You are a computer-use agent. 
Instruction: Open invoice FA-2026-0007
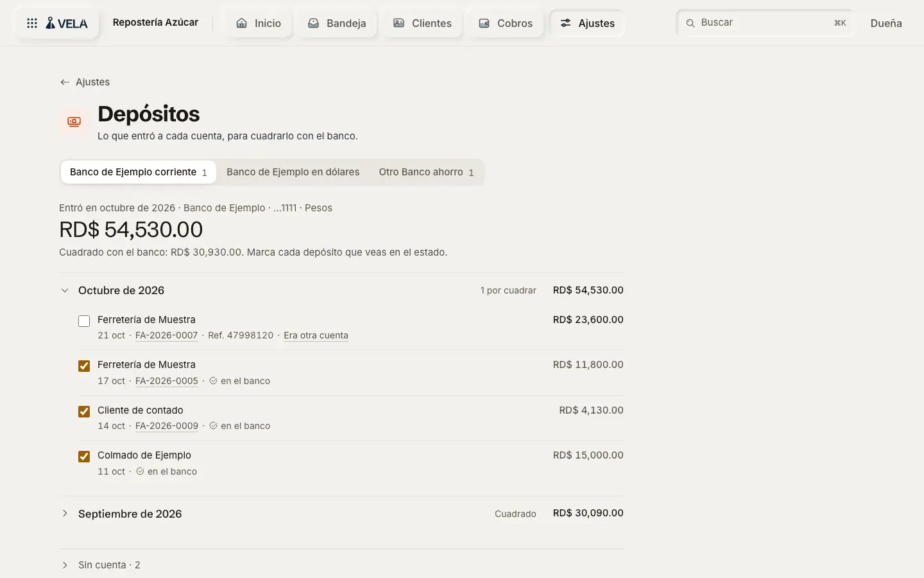167,335
